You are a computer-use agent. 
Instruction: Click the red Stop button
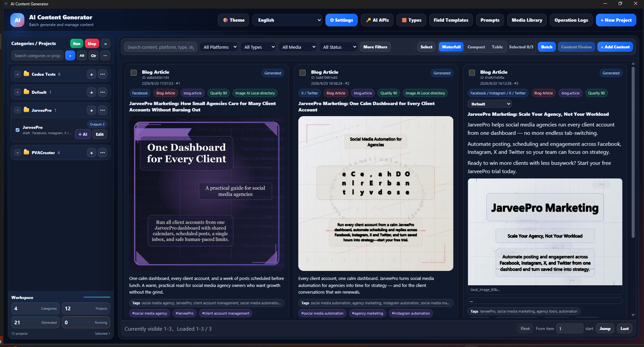tap(92, 44)
